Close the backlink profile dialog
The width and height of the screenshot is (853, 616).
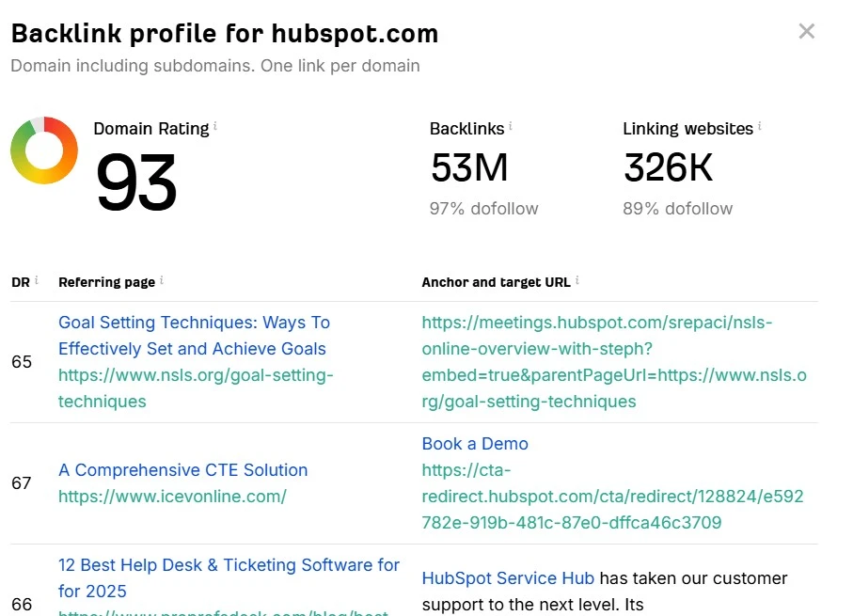(806, 31)
